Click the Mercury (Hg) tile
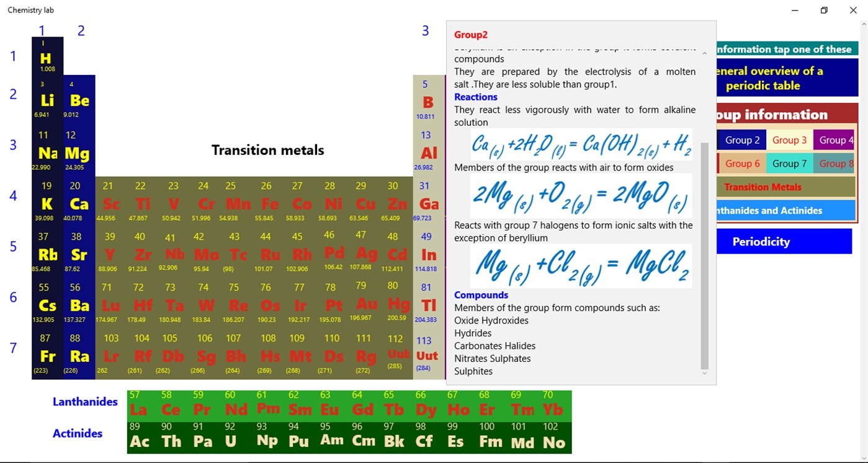 [398, 304]
